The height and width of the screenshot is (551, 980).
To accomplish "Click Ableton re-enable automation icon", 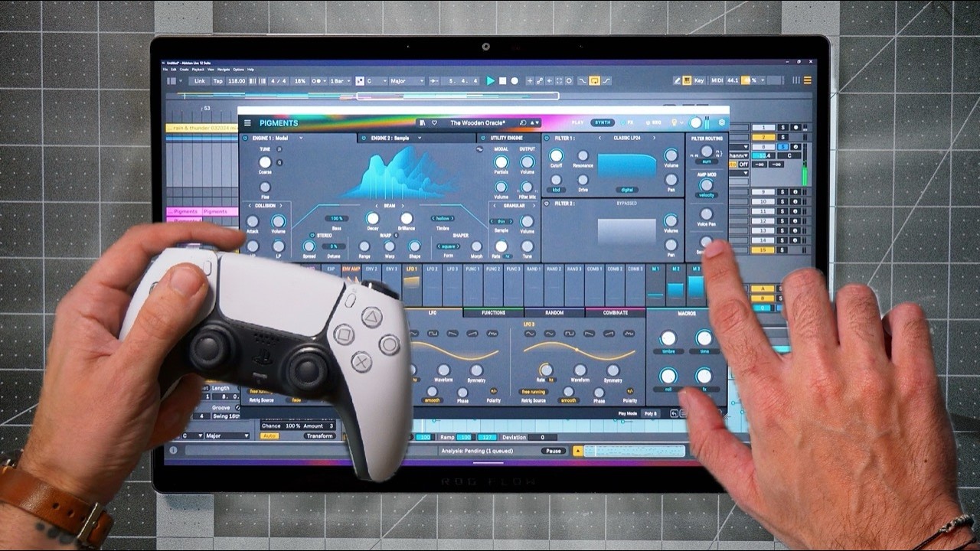I will click(549, 80).
